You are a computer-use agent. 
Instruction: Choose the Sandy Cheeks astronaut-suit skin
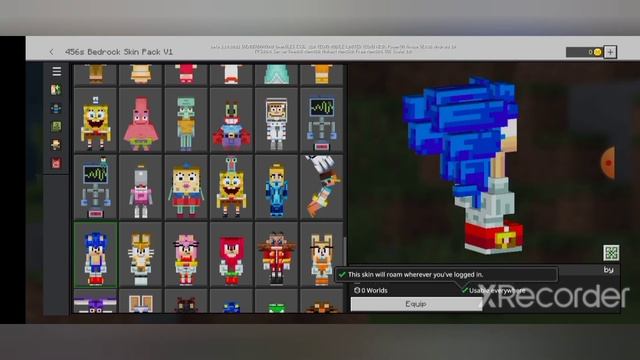pos(276,120)
